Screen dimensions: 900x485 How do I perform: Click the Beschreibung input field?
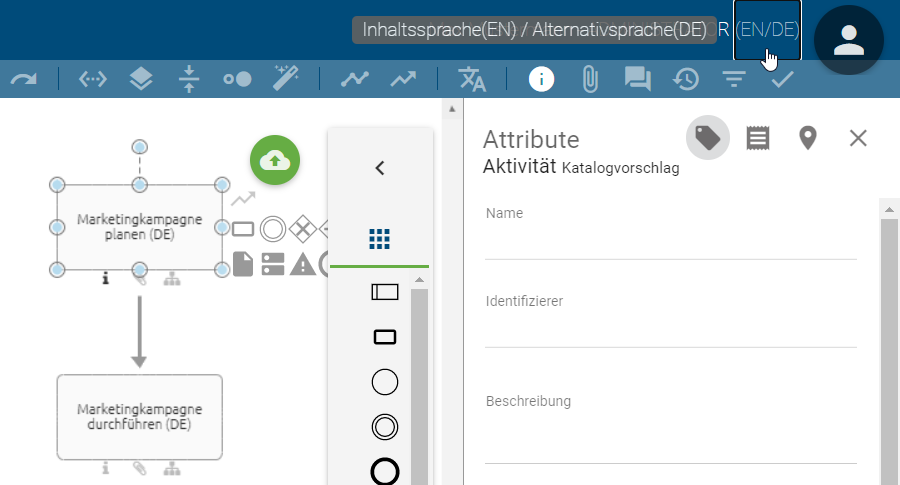(x=670, y=439)
